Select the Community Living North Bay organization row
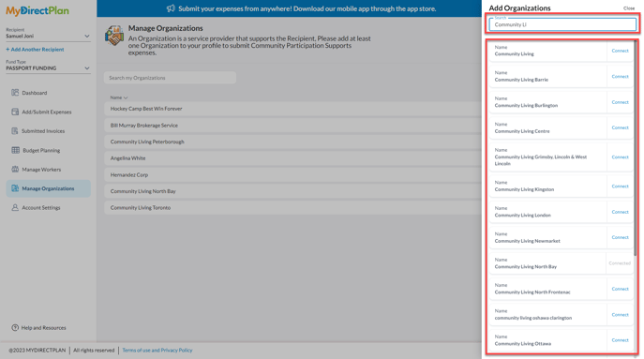The width and height of the screenshot is (644, 359). [x=292, y=191]
